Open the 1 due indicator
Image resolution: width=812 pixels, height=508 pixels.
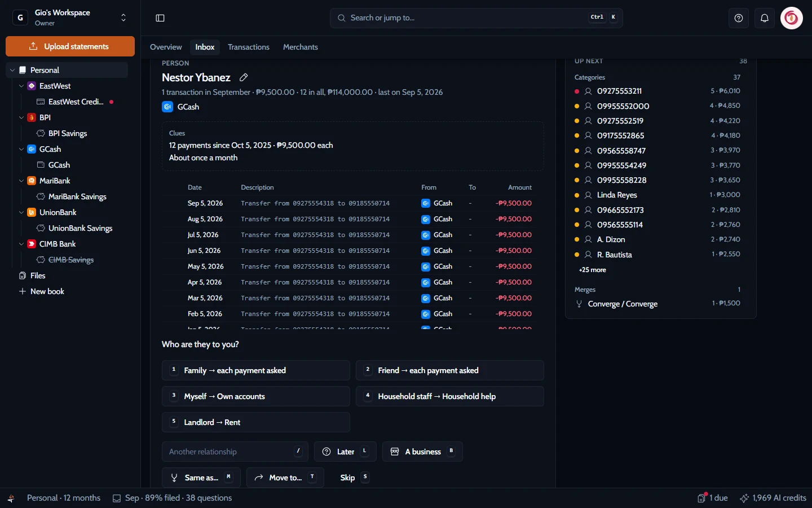tap(713, 498)
